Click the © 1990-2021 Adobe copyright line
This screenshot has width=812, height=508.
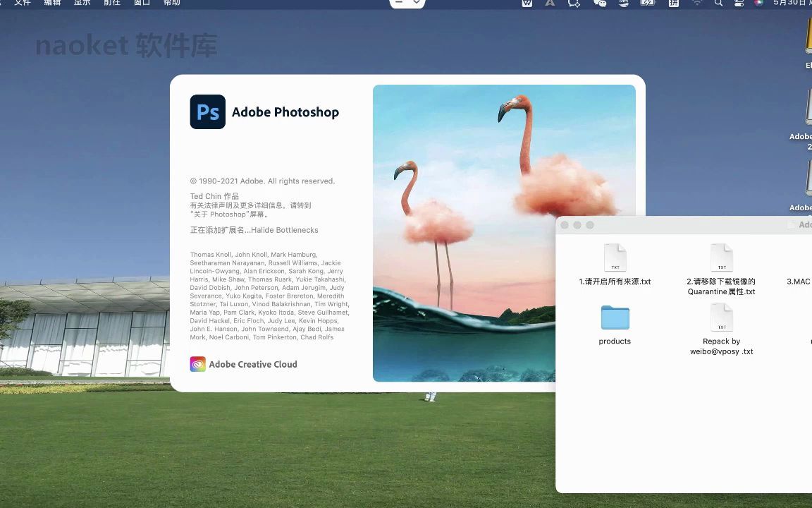pyautogui.click(x=262, y=181)
